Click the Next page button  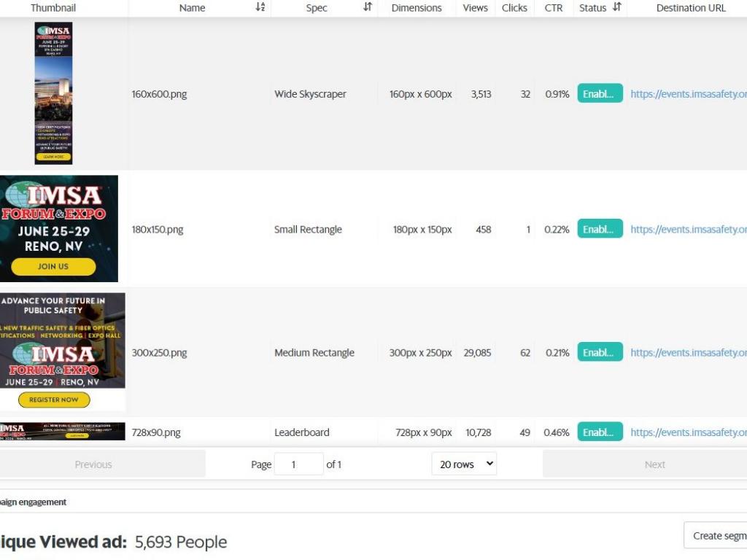pyautogui.click(x=654, y=464)
